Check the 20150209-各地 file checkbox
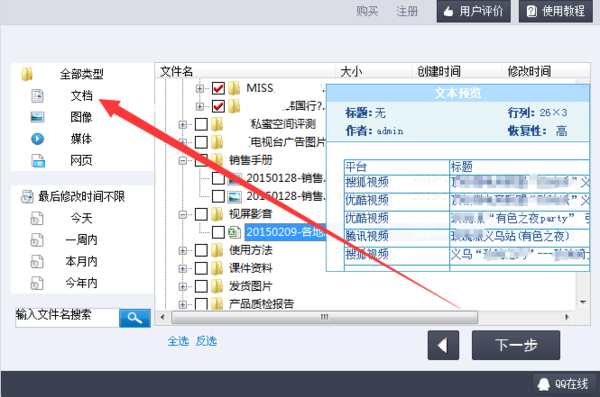 [x=218, y=232]
